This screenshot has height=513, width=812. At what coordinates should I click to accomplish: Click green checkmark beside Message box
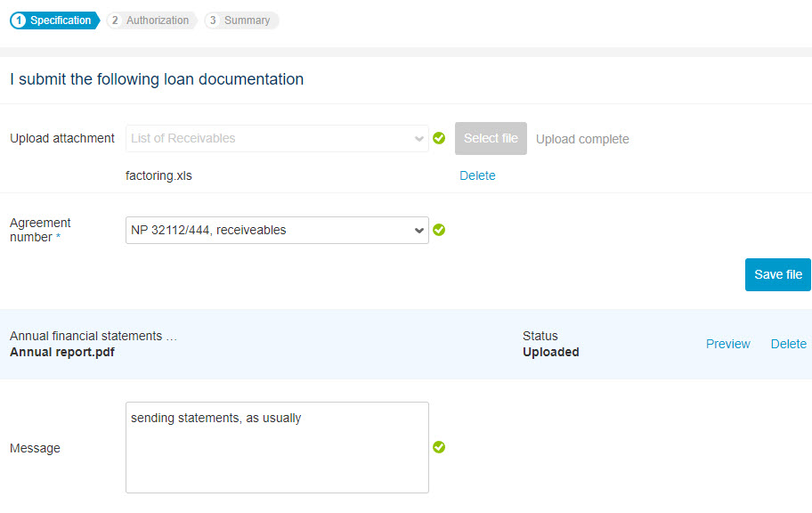pyautogui.click(x=439, y=447)
